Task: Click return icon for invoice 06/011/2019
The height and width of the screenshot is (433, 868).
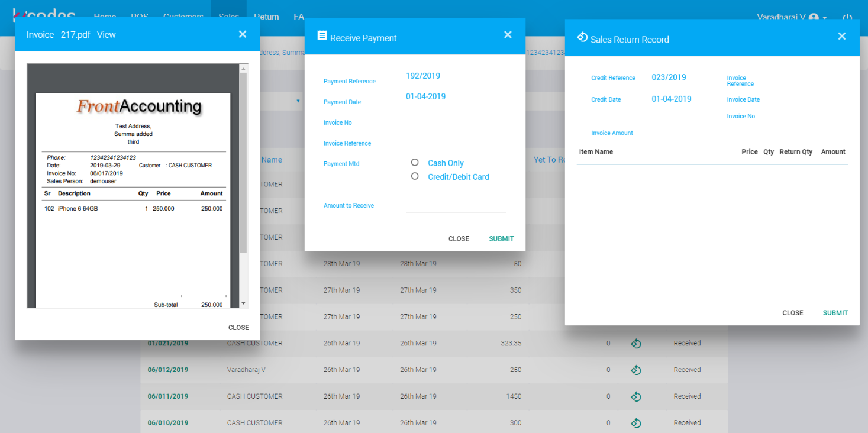Action: coord(636,397)
